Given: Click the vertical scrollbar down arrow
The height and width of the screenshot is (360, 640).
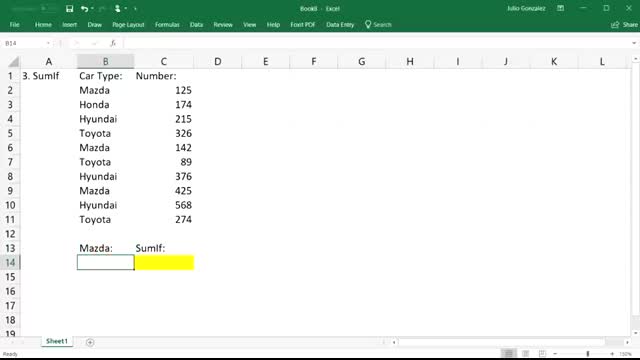Looking at the screenshot, I should 636,333.
